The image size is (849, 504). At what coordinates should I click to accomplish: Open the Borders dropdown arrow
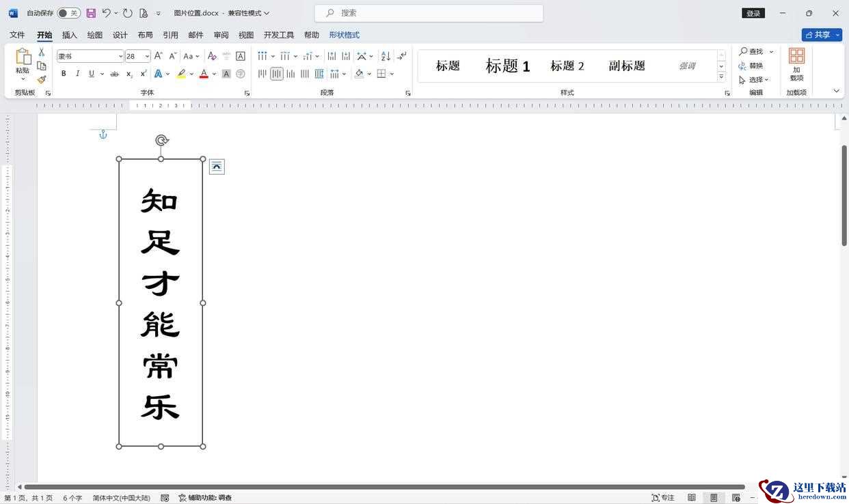[392, 74]
